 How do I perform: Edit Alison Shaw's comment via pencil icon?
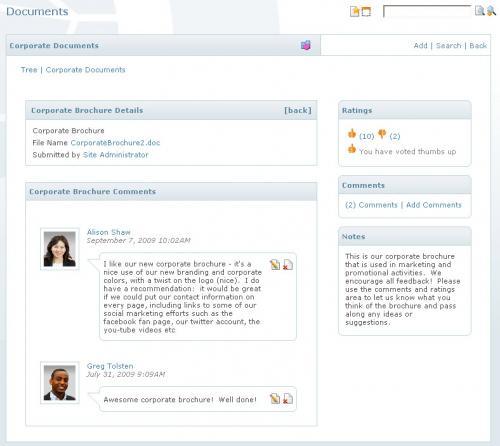275,265
